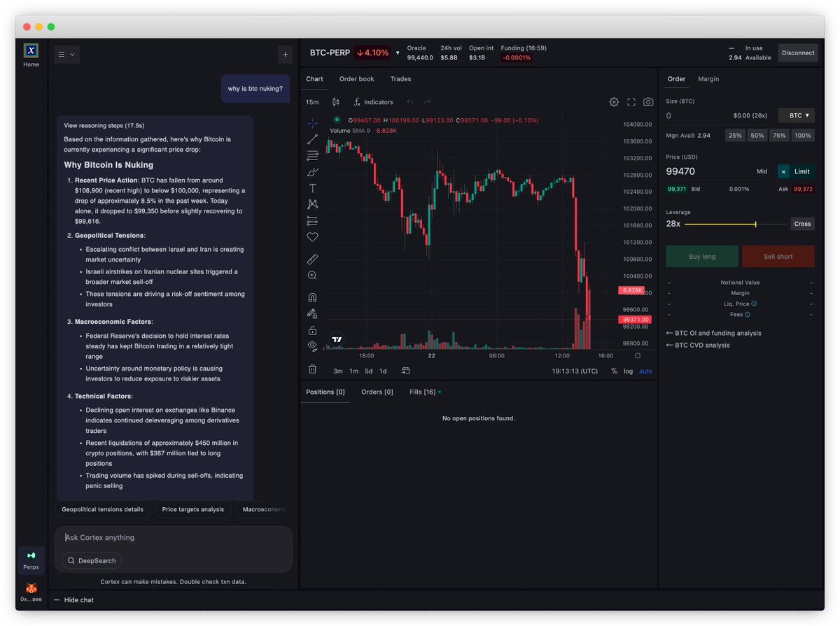Viewport: 840px width, 626px height.
Task: Open BTC CVD analysis link
Action: tap(697, 345)
